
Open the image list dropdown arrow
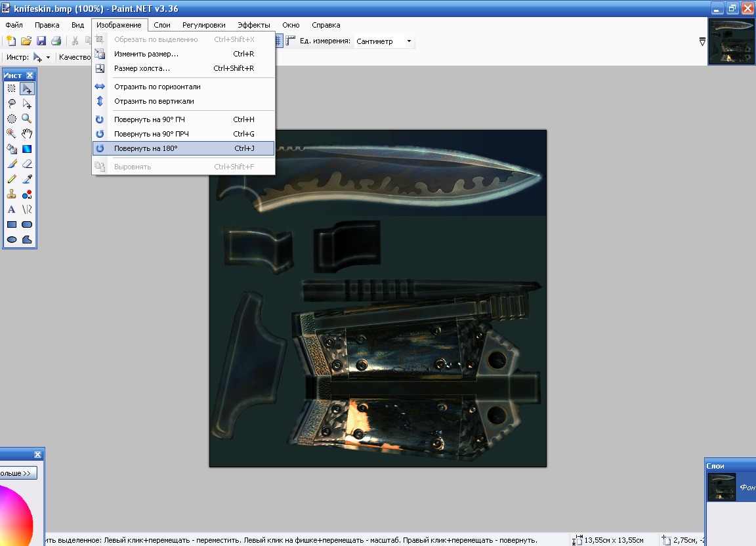tap(703, 41)
